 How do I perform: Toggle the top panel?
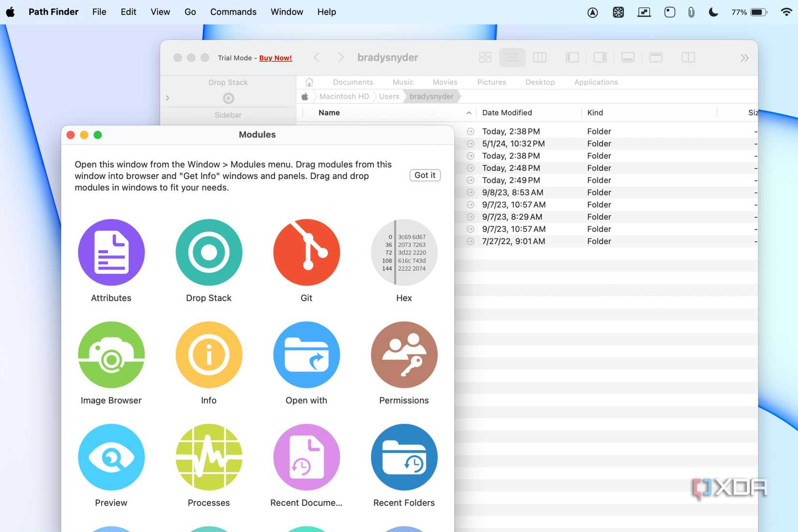[x=656, y=58]
